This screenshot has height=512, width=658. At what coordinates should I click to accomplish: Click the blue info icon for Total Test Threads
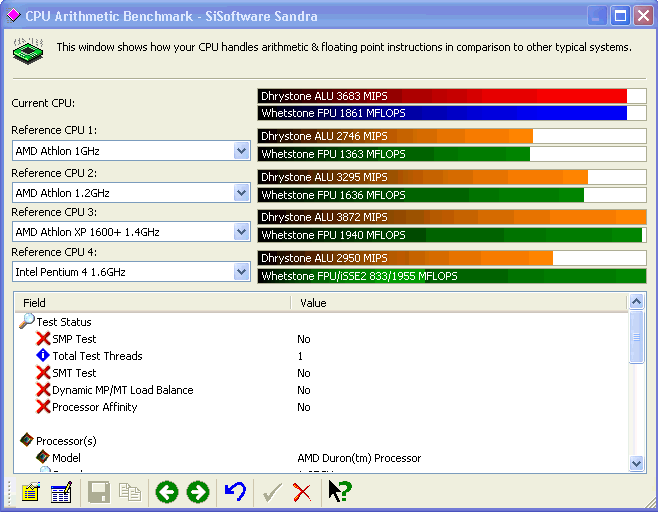(43, 355)
